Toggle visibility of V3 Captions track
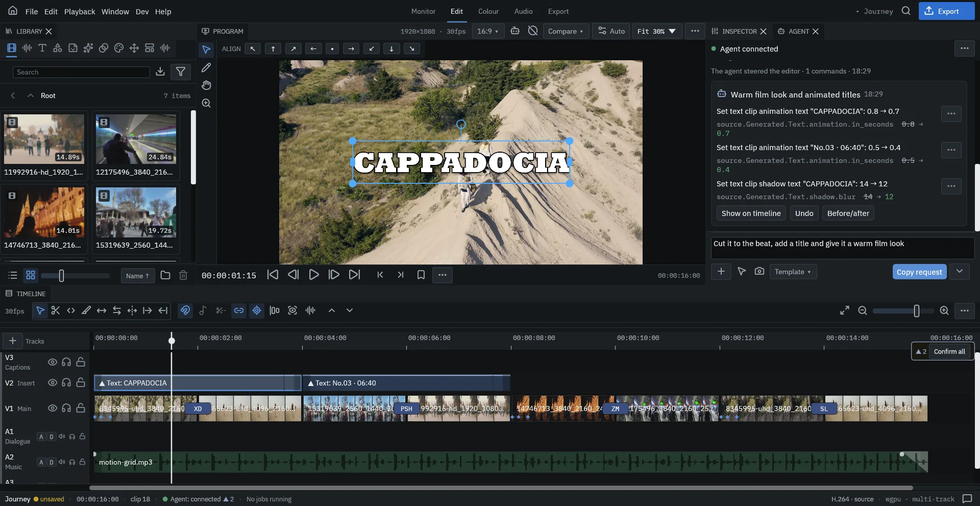The width and height of the screenshot is (980, 506). click(x=53, y=362)
